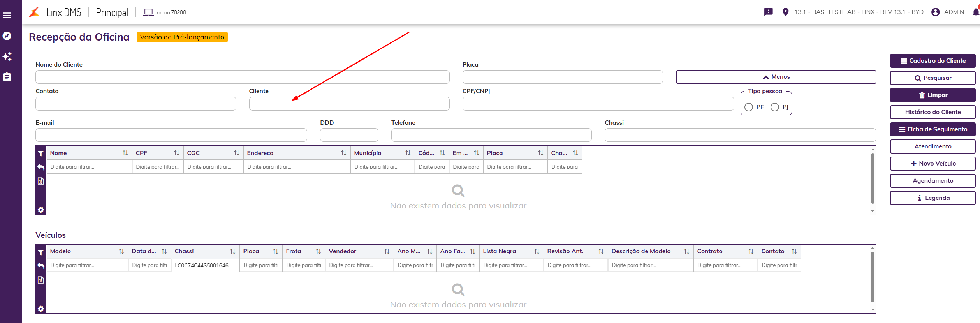Toggle the Veículos grid filter funnel
Screen dimensions: 980x323
(41, 252)
